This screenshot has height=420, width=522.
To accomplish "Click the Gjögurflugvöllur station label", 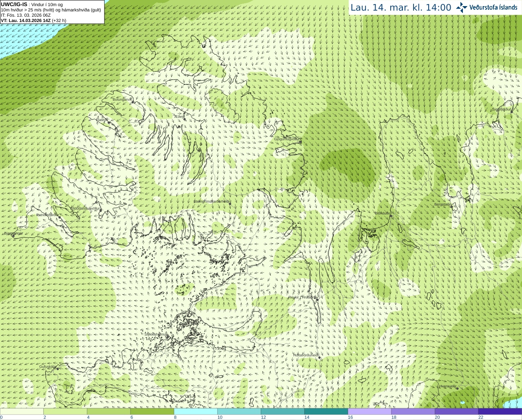I will pos(287,139).
